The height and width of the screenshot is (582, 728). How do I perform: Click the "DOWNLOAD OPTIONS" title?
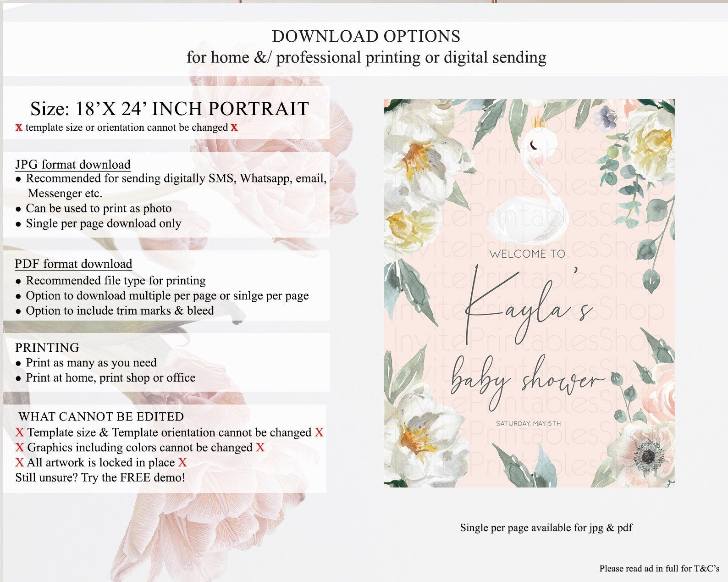(x=366, y=37)
